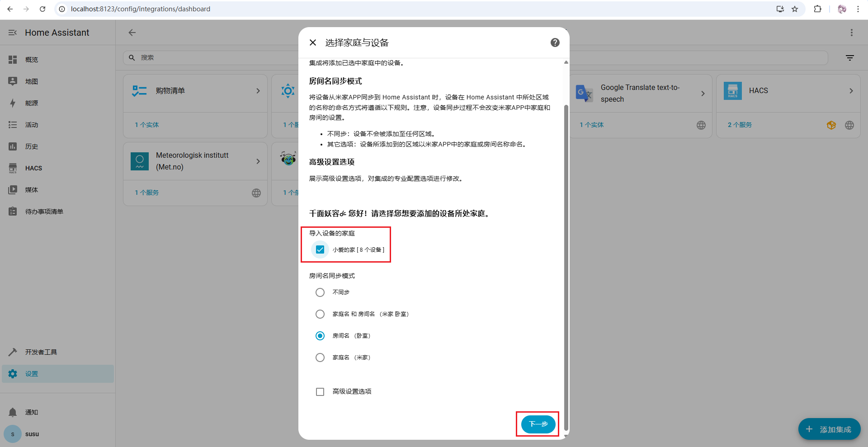Screen dimensions: 868x447
Task: Select 家庭名（米家）radio option
Action: (x=320, y=358)
